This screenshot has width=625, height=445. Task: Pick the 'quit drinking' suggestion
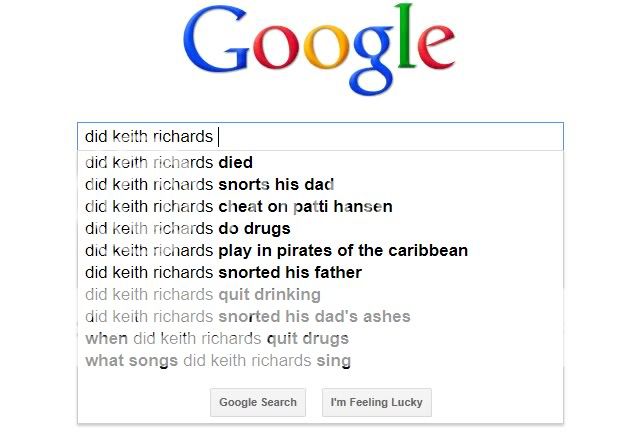click(x=203, y=294)
